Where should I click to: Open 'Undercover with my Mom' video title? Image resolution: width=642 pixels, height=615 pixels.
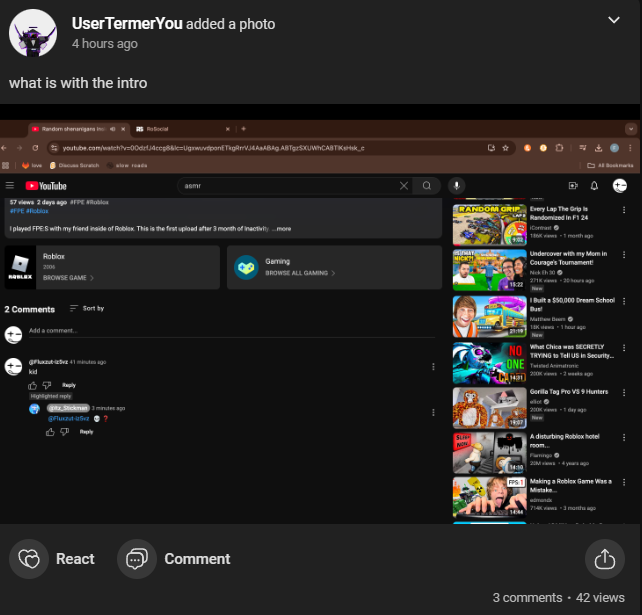[x=568, y=258]
